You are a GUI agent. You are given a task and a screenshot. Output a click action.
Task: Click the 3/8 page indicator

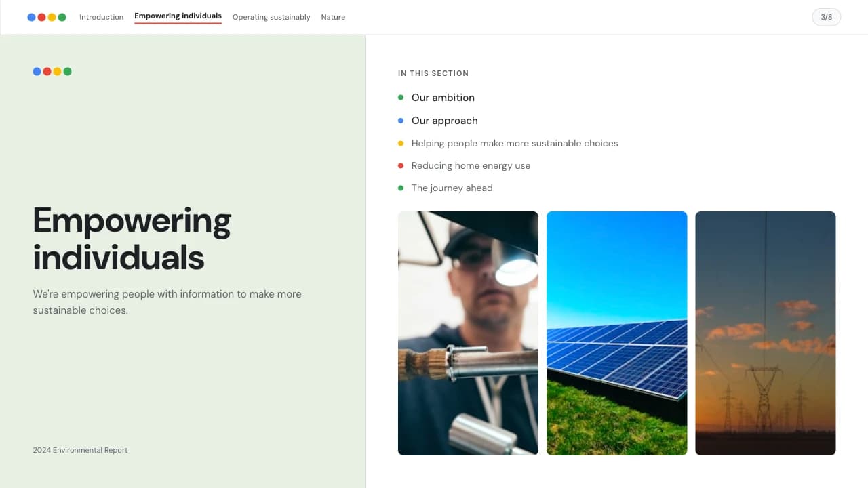826,17
